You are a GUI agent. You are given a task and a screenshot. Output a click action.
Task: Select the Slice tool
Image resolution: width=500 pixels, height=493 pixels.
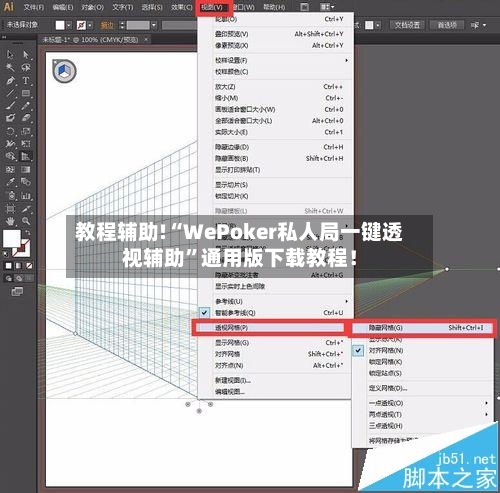tap(26, 209)
